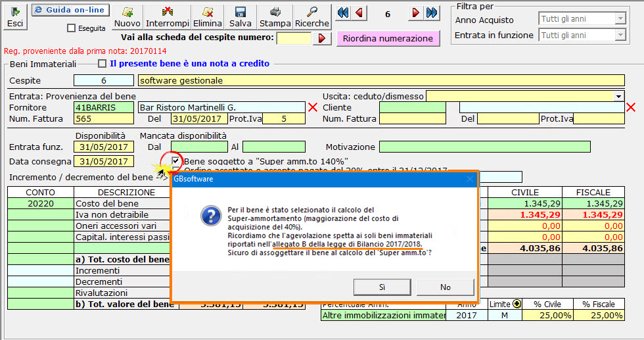Click the Esci exit button
Screen dimensions: 644x340
click(x=15, y=17)
